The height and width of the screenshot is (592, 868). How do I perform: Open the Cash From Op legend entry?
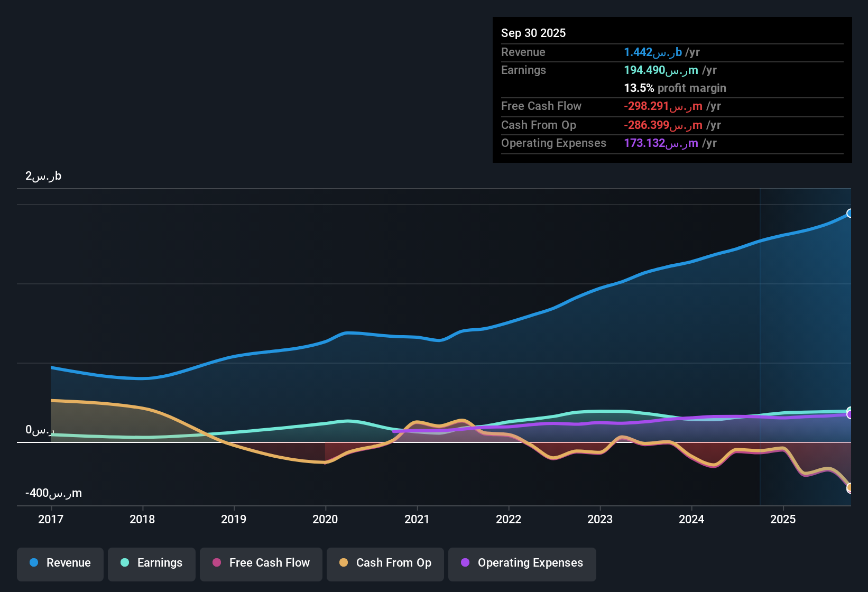click(x=385, y=563)
